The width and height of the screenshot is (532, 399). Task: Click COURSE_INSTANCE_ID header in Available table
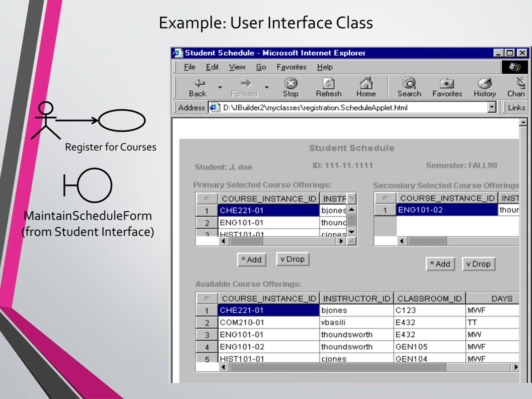[269, 298]
